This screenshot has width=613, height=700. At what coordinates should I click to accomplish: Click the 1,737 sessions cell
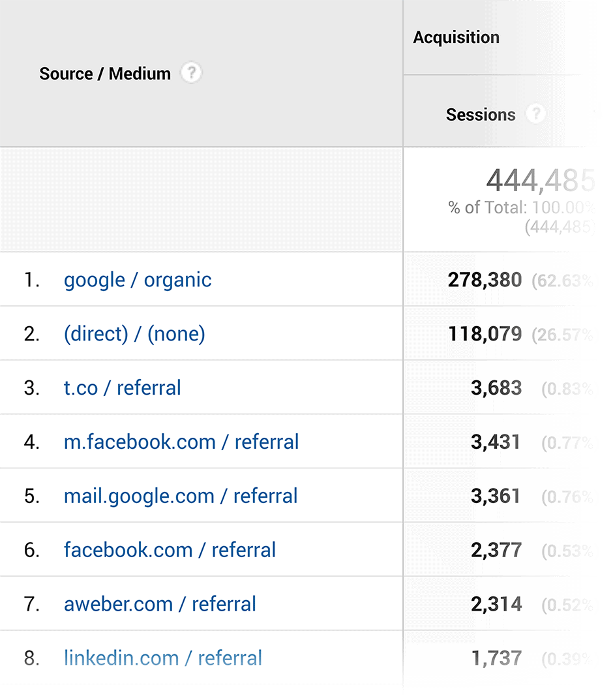point(496,658)
